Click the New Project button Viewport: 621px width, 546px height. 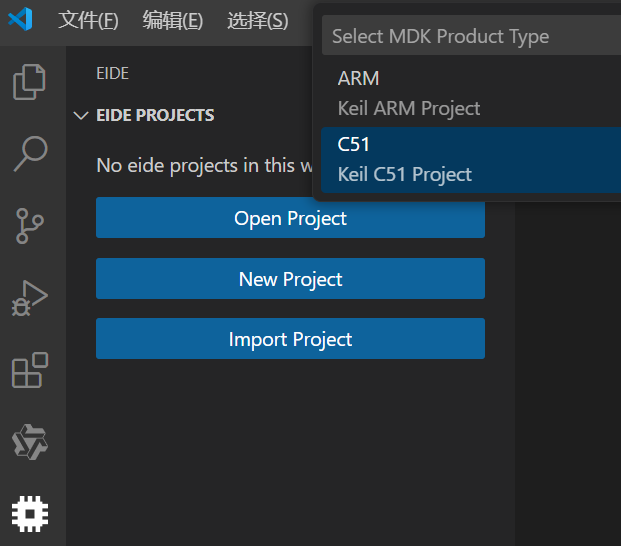290,279
